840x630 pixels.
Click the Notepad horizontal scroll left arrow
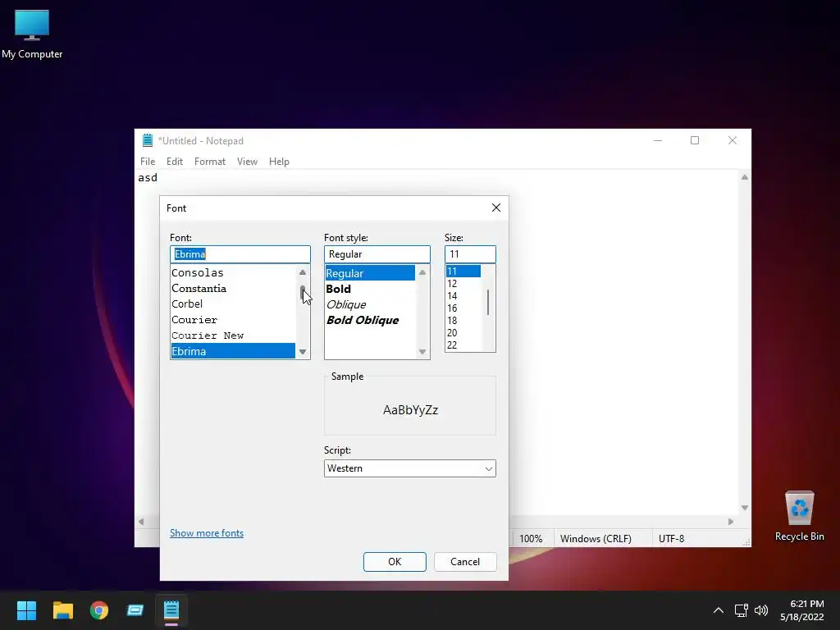click(x=141, y=521)
